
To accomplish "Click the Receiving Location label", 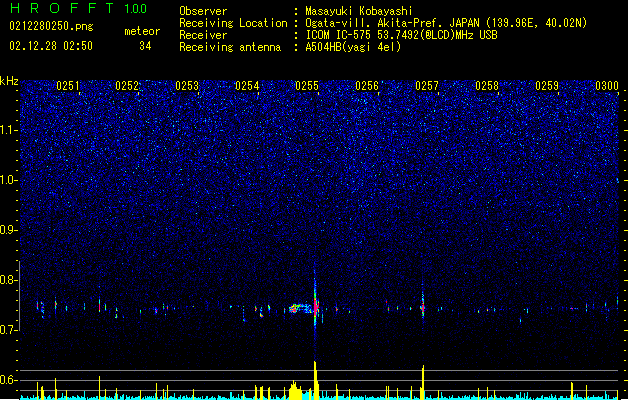I will coord(233,23).
